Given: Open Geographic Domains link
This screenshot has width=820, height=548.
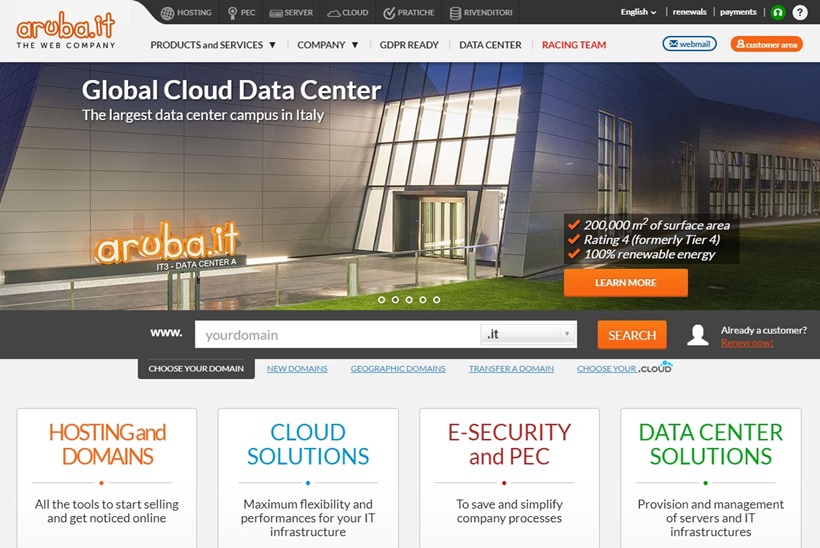Looking at the screenshot, I should pyautogui.click(x=398, y=369).
